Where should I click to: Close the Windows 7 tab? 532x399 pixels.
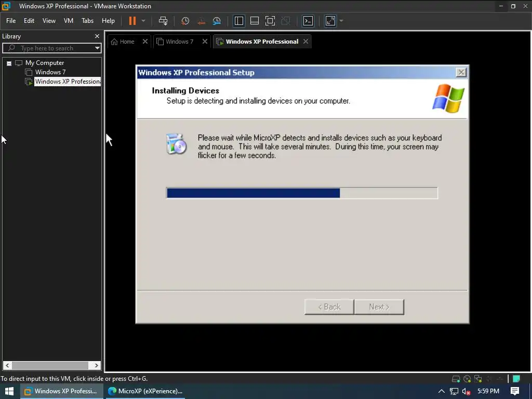pos(205,42)
